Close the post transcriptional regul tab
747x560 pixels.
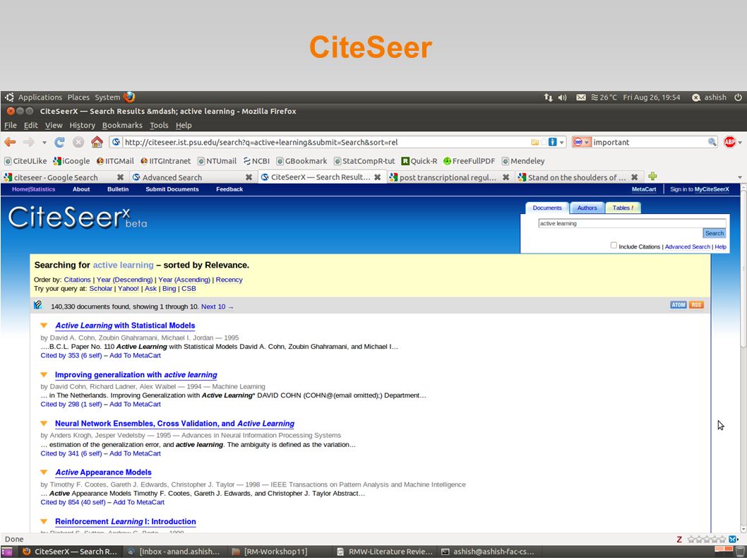506,177
